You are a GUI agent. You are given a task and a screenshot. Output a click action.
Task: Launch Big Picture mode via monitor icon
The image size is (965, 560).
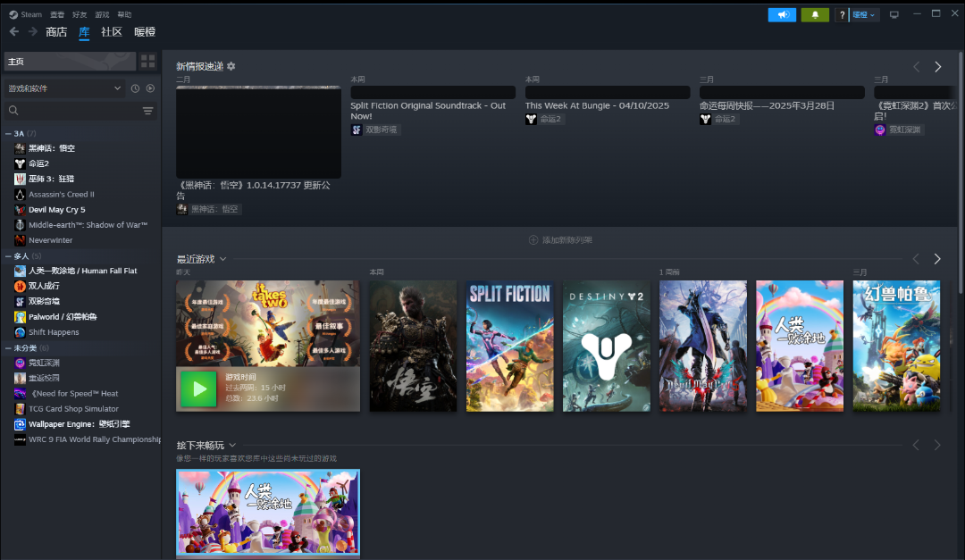894,15
